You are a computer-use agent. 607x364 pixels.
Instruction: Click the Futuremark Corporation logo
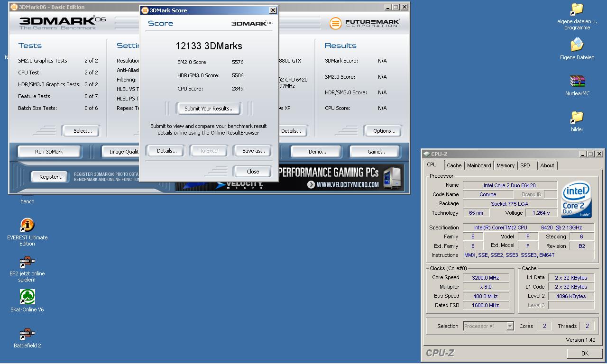coord(365,23)
